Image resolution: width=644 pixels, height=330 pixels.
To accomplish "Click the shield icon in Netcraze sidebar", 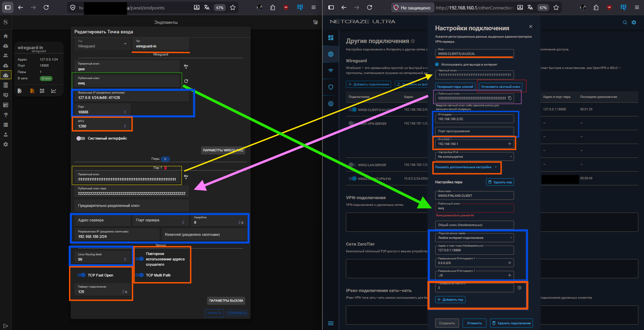I will (x=331, y=87).
